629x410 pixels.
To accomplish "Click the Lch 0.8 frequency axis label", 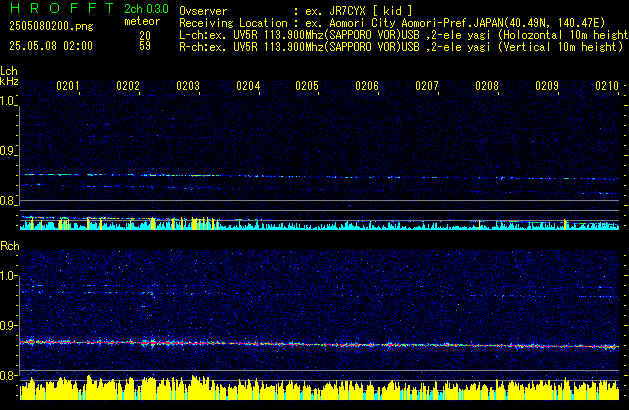I will [7, 201].
